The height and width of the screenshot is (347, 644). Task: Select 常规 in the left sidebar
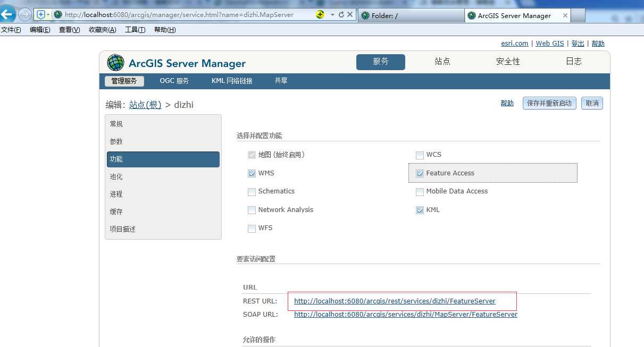coord(163,124)
